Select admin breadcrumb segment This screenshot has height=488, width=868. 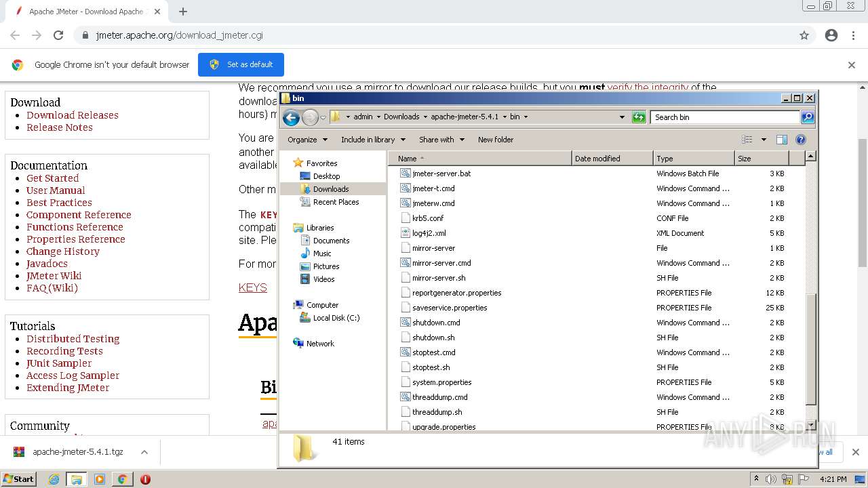(x=363, y=117)
